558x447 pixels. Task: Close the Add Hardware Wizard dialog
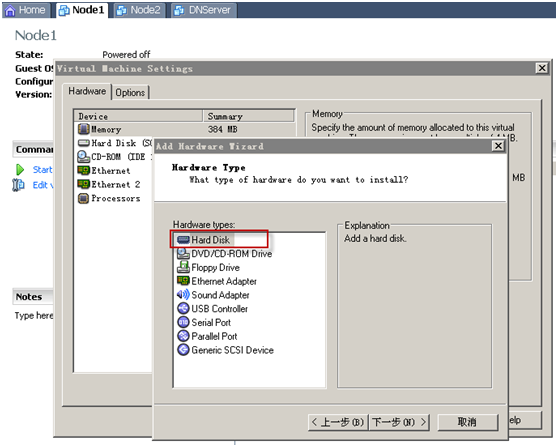[x=498, y=146]
